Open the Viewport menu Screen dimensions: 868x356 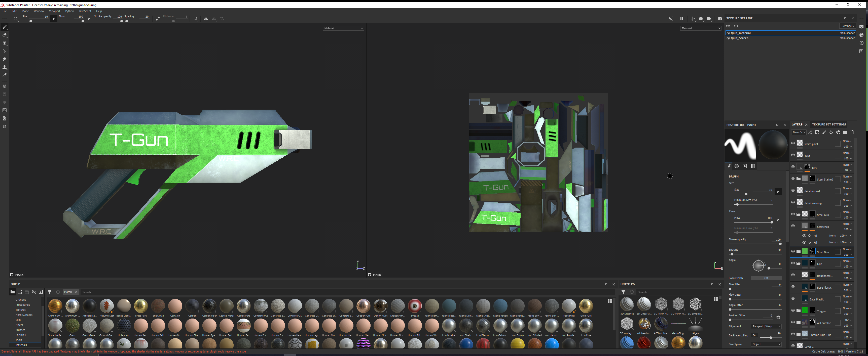[x=54, y=11]
